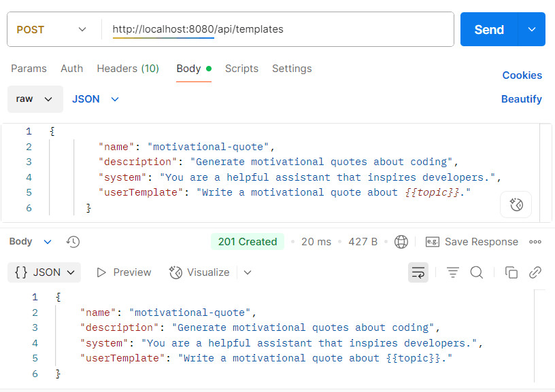This screenshot has width=555, height=392.
Task: Expand the response JSON format dropdown
Action: click(x=44, y=272)
